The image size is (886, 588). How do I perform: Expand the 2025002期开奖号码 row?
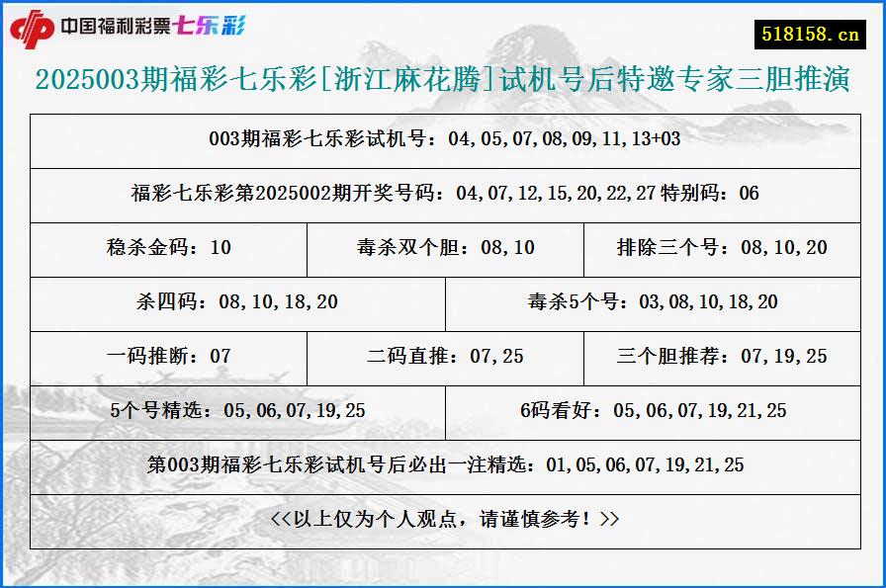pyautogui.click(x=443, y=195)
